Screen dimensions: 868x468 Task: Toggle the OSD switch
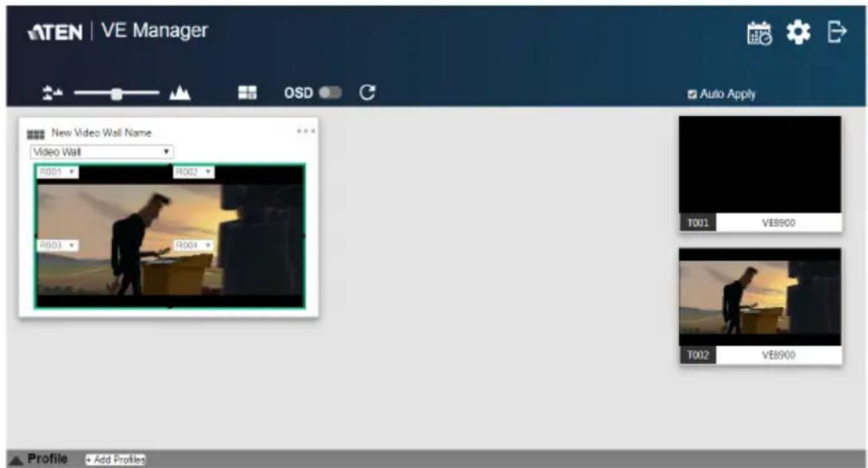coord(330,92)
